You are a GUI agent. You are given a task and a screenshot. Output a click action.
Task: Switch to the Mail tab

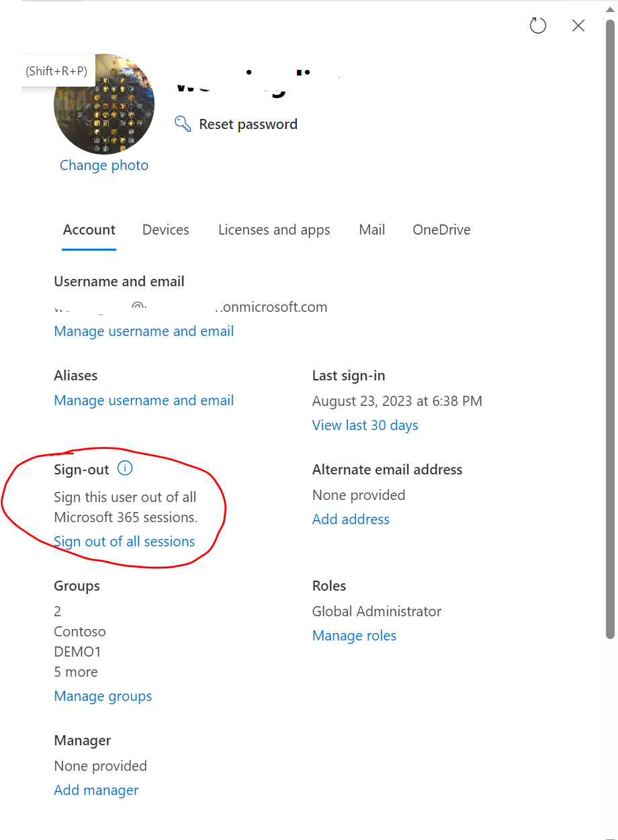click(371, 230)
